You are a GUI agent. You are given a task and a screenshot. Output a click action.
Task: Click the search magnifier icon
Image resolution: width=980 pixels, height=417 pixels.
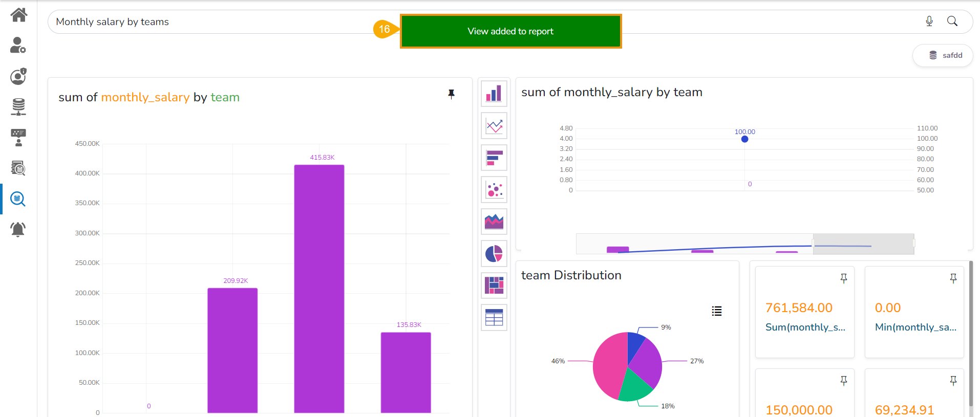click(952, 21)
